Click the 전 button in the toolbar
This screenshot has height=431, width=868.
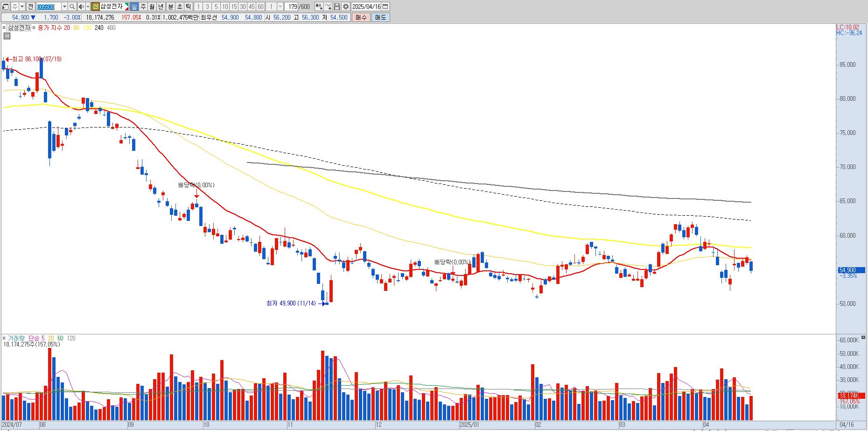tap(30, 7)
